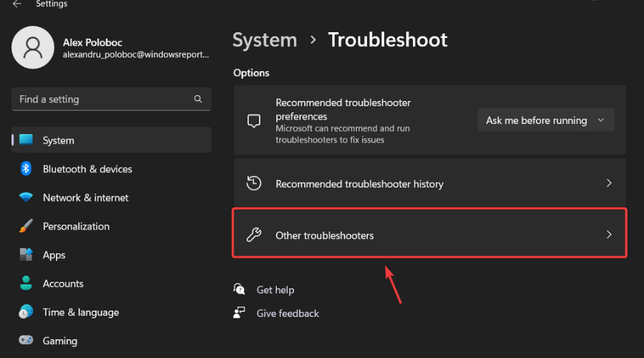Go to Accounts settings section
The height and width of the screenshot is (358, 644).
pyautogui.click(x=63, y=284)
